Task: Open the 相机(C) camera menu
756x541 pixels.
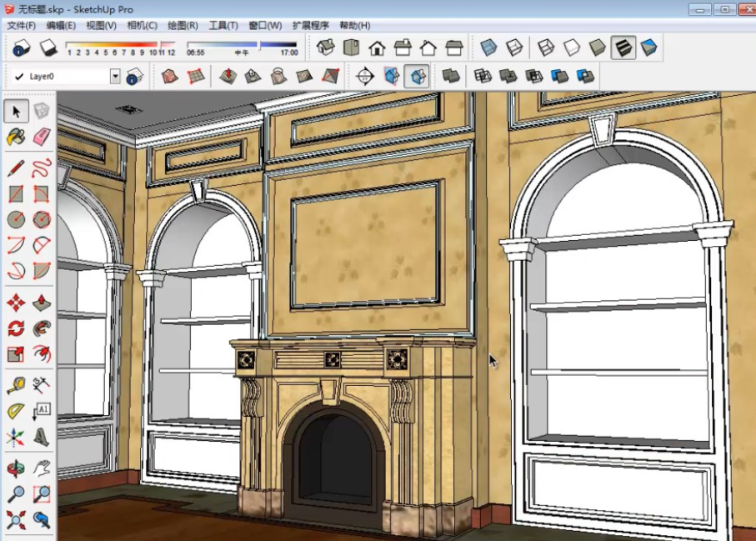Action: 142,25
